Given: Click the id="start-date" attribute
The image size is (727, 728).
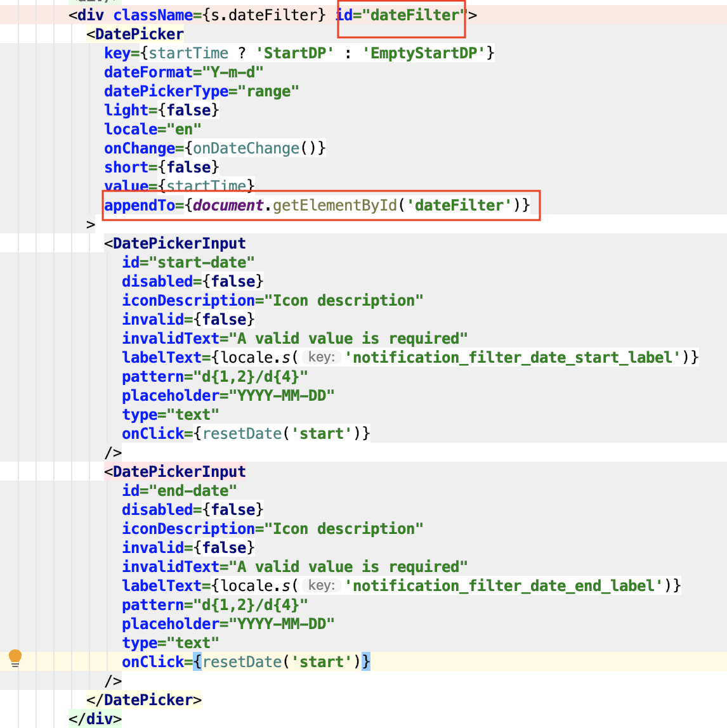Looking at the screenshot, I should tap(187, 262).
